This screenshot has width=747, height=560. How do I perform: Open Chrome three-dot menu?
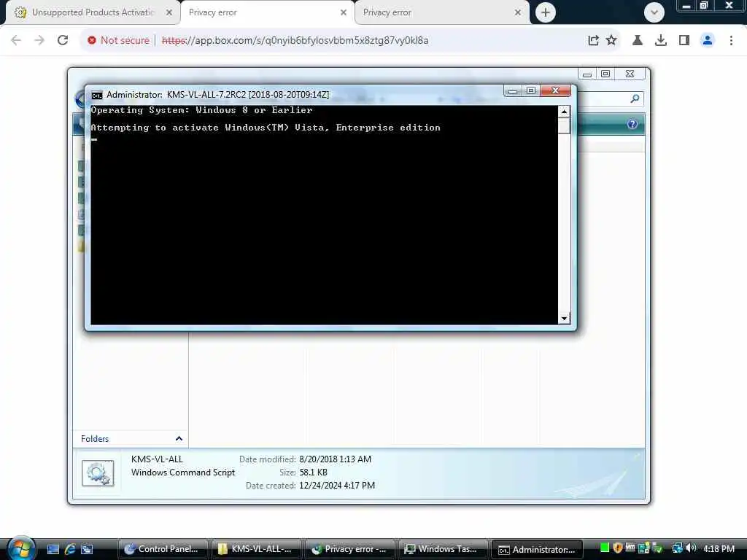pyautogui.click(x=731, y=41)
